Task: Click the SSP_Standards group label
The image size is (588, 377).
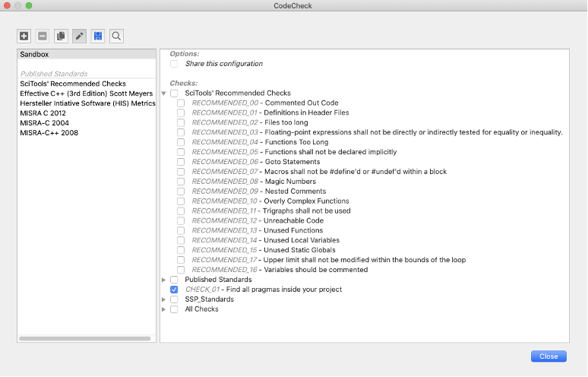Action: coord(209,299)
